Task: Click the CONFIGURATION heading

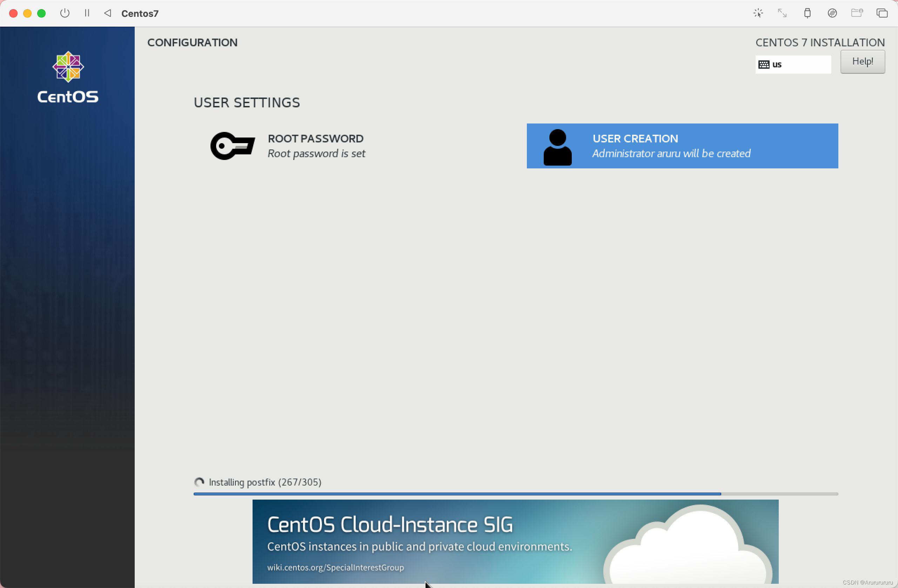Action: point(193,42)
